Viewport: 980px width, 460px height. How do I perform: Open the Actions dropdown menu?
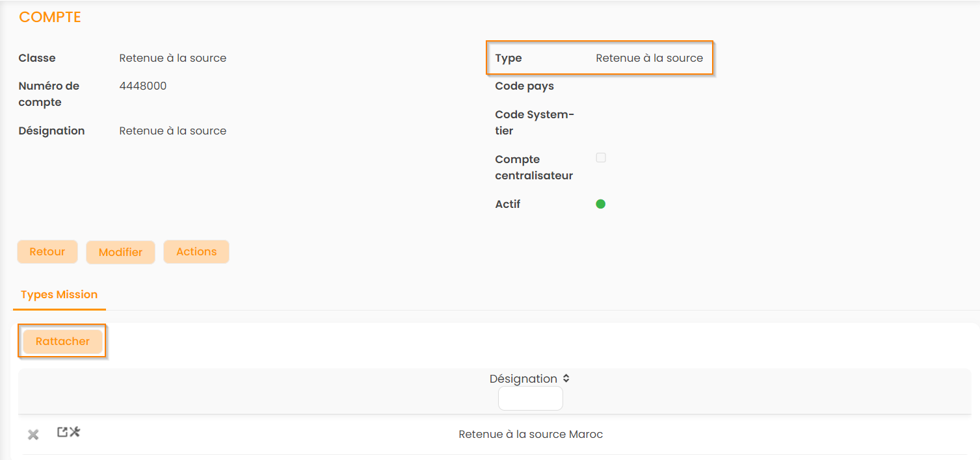[196, 252]
